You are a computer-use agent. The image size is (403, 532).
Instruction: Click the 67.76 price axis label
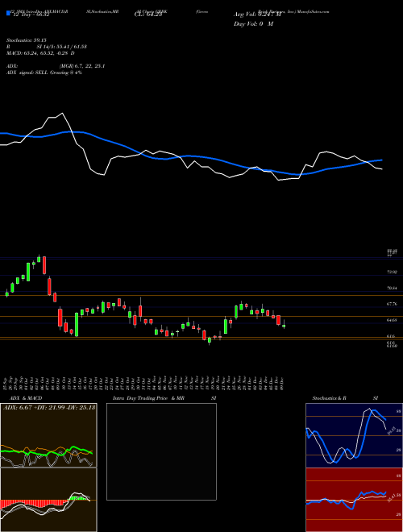point(392,304)
